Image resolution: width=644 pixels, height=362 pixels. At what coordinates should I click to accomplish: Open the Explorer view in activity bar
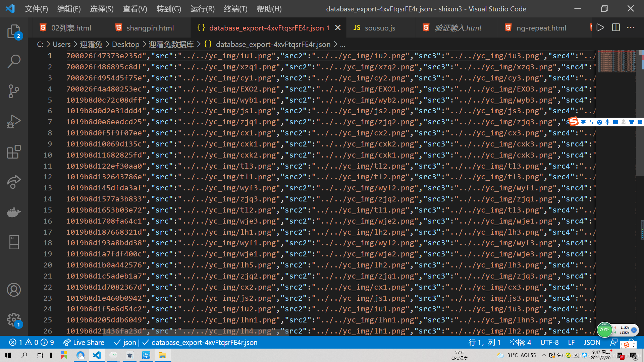[14, 32]
